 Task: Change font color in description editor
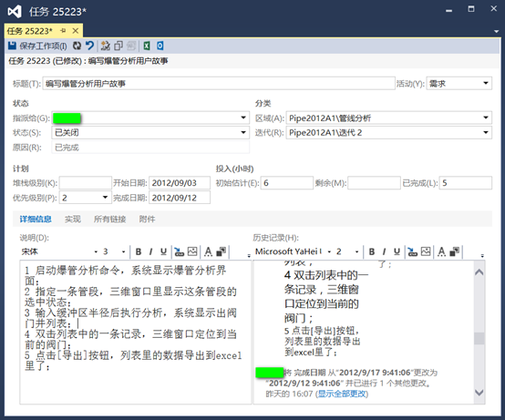[x=209, y=251]
